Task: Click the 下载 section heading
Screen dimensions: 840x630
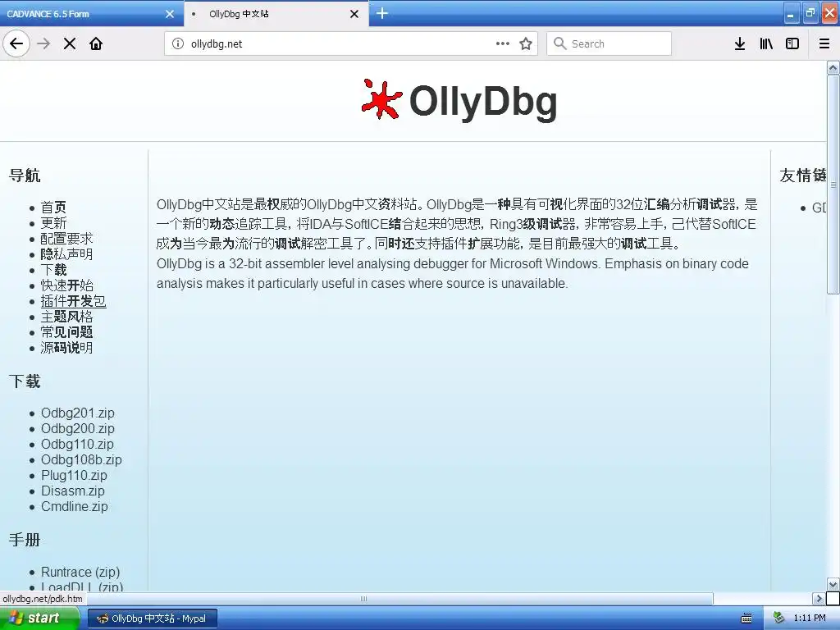Action: coord(25,381)
